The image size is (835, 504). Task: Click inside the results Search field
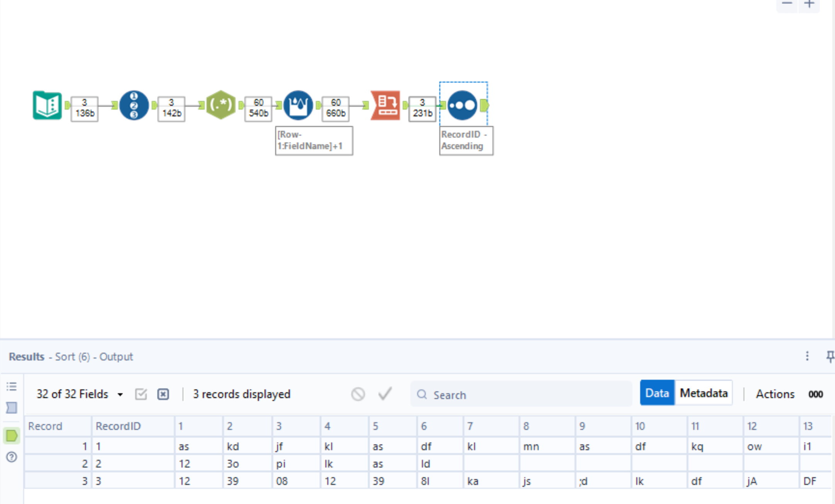pyautogui.click(x=521, y=395)
